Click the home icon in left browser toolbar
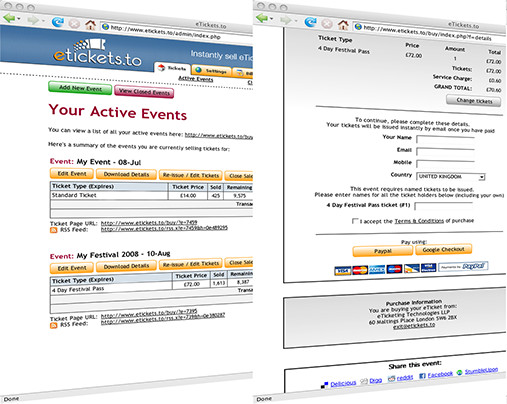This screenshot has width=507, height=404. tap(90, 25)
